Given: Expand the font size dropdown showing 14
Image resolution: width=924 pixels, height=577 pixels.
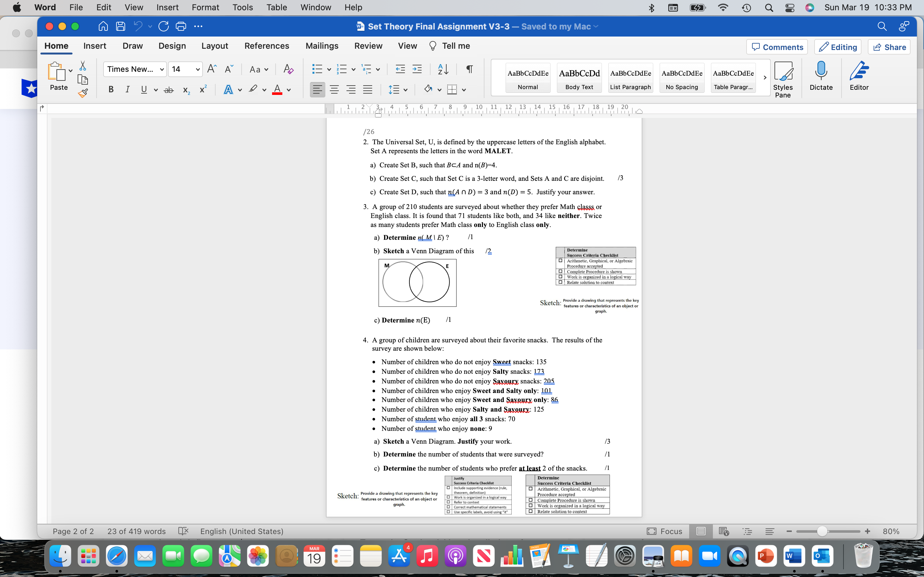Looking at the screenshot, I should (x=197, y=70).
